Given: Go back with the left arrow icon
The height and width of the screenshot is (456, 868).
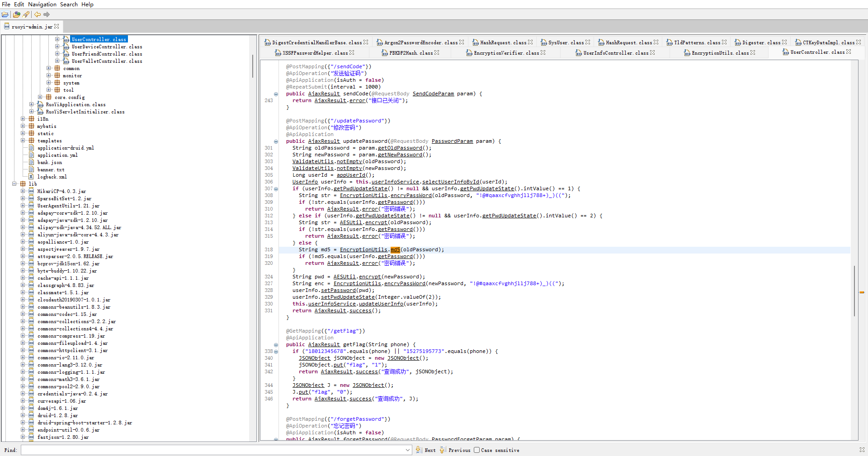Looking at the screenshot, I should (x=38, y=14).
